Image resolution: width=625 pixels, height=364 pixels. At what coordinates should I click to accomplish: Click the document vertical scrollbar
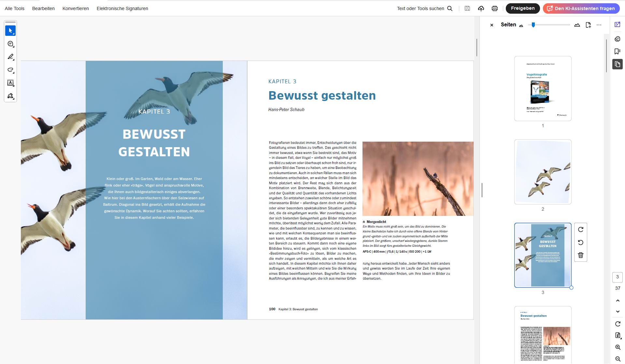[x=476, y=48]
